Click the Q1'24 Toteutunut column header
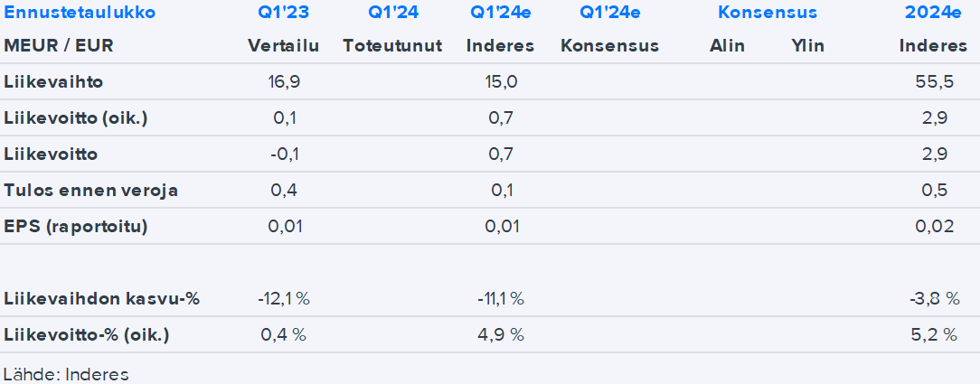Image resolution: width=980 pixels, height=384 pixels. coord(392,13)
